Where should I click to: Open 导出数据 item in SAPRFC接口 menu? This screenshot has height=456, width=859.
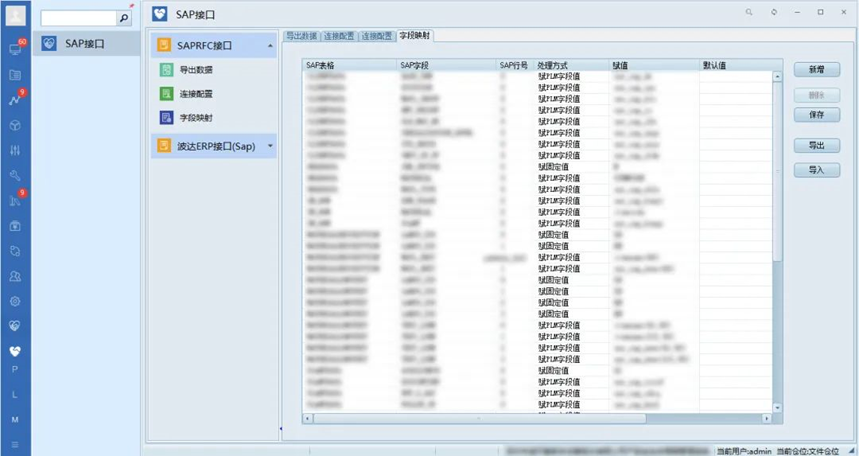(x=195, y=70)
